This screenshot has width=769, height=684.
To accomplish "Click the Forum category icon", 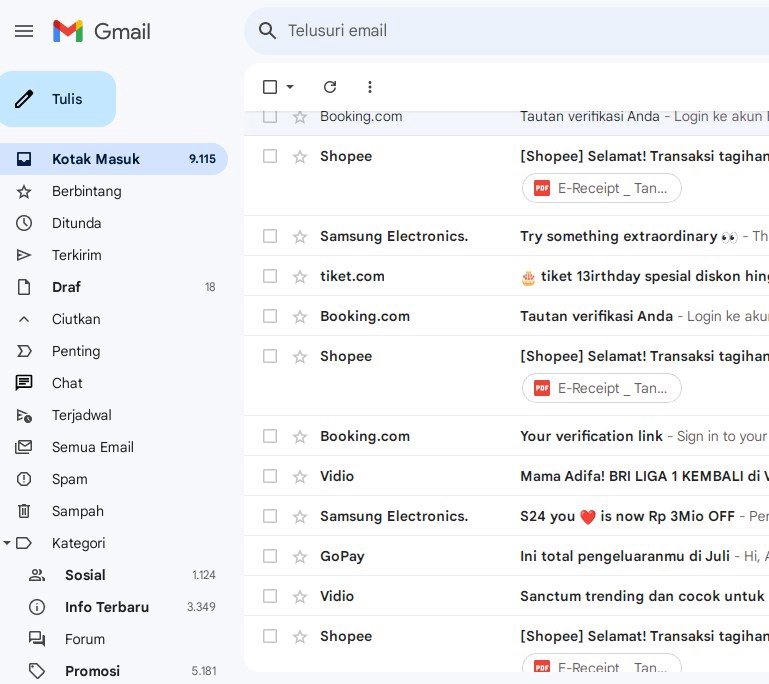I will (x=37, y=639).
